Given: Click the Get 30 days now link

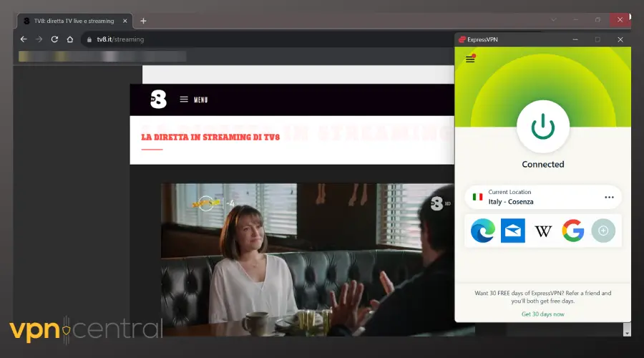Looking at the screenshot, I should (542, 314).
